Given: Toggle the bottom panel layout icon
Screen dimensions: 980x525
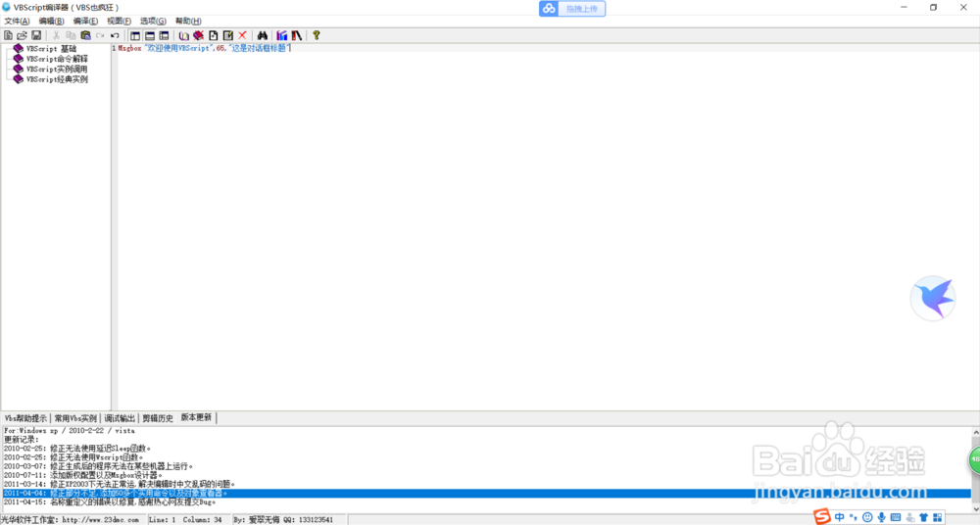Looking at the screenshot, I should tap(149, 35).
